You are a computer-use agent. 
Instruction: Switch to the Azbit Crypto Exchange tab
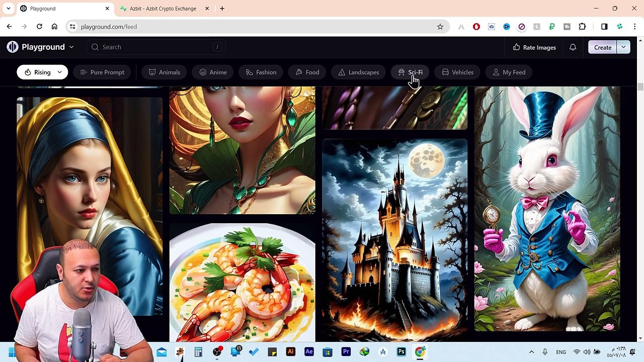point(163,9)
